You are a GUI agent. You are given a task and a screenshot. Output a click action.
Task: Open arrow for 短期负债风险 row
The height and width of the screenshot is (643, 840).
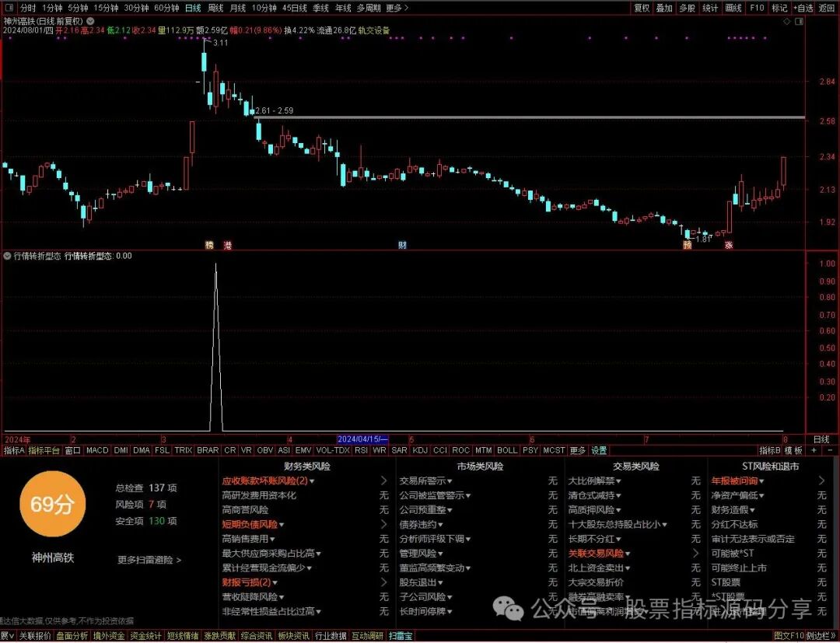tap(383, 524)
